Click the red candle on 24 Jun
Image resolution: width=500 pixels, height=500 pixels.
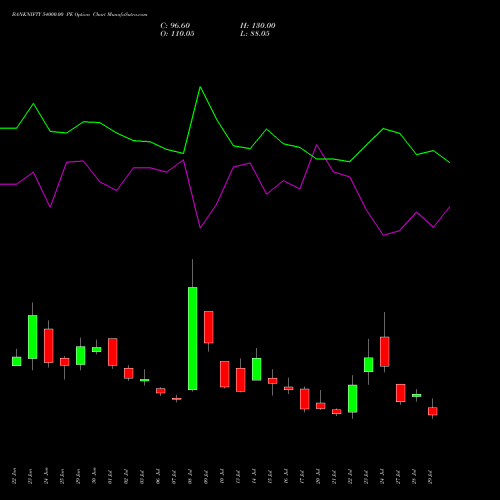48,346
